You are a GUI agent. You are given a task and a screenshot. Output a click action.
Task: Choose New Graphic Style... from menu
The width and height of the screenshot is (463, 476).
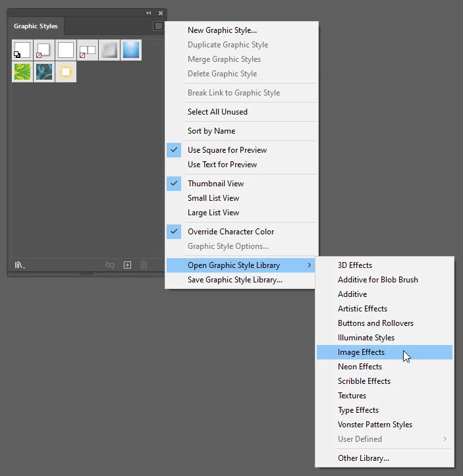point(242,30)
